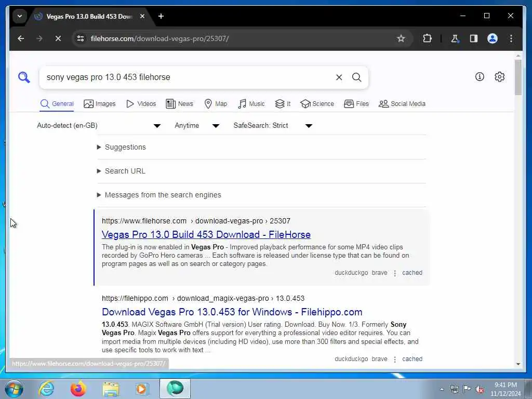Click the SearXNG magnifier logo icon

pyautogui.click(x=24, y=77)
